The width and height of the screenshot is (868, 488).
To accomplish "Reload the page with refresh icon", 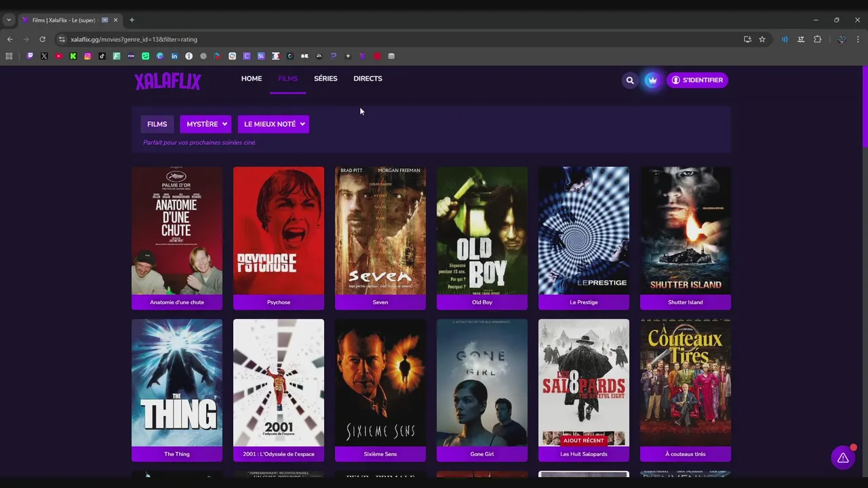I will 42,39.
